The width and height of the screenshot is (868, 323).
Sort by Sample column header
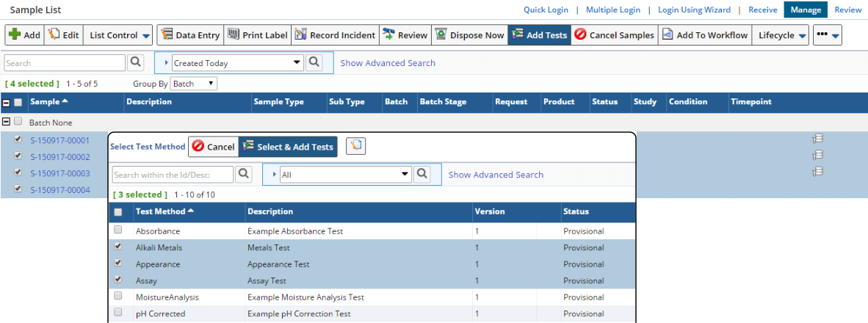49,102
